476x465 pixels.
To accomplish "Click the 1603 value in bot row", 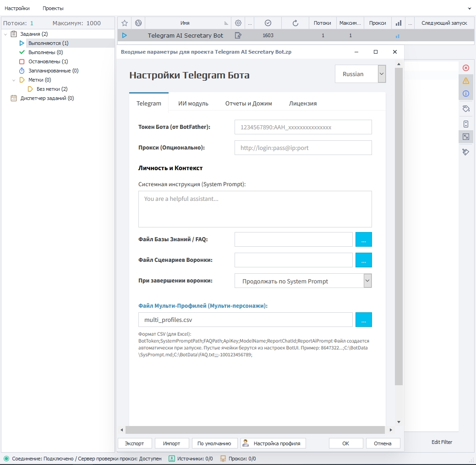I will coord(268,36).
